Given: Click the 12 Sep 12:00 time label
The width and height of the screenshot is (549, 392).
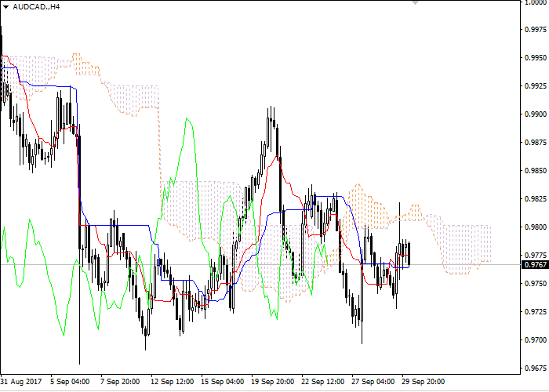Looking at the screenshot, I should pos(173,382).
